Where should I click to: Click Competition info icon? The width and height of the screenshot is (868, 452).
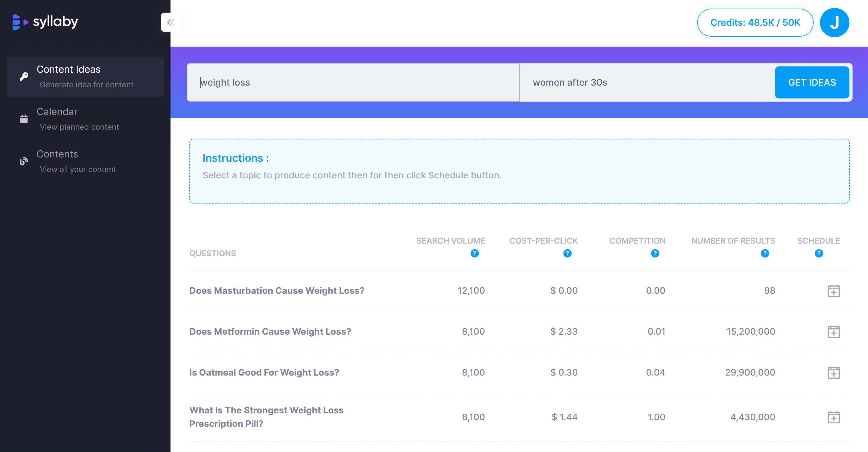pos(655,253)
